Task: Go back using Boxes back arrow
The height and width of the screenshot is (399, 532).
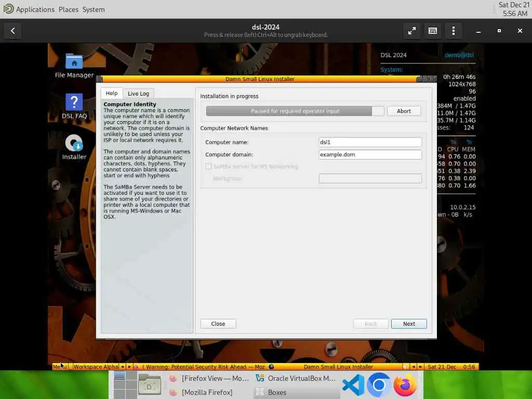Action: click(12, 31)
